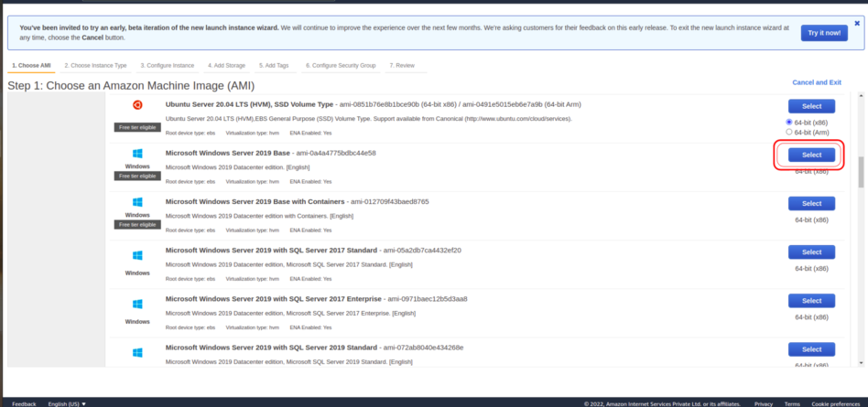Go to the 5. Add Tags tab
The width and height of the screenshot is (868, 407).
pos(274,65)
